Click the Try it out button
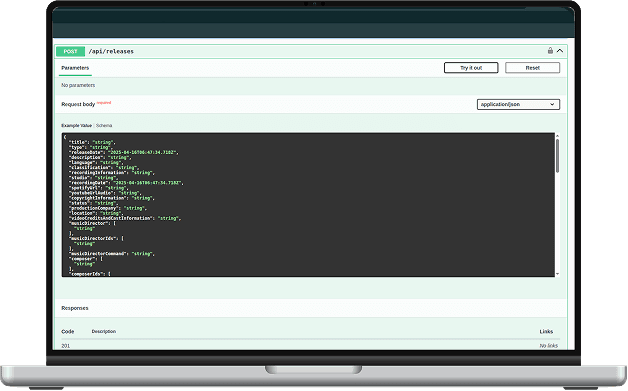 pyautogui.click(x=471, y=68)
